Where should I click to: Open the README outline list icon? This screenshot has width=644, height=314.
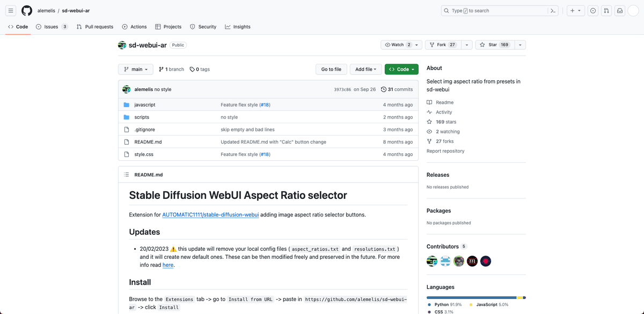(x=127, y=175)
